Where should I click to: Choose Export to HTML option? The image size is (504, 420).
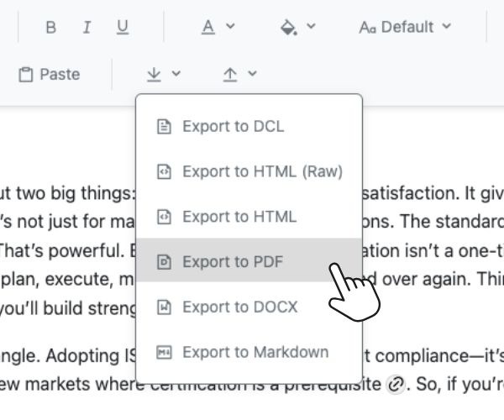click(x=239, y=217)
